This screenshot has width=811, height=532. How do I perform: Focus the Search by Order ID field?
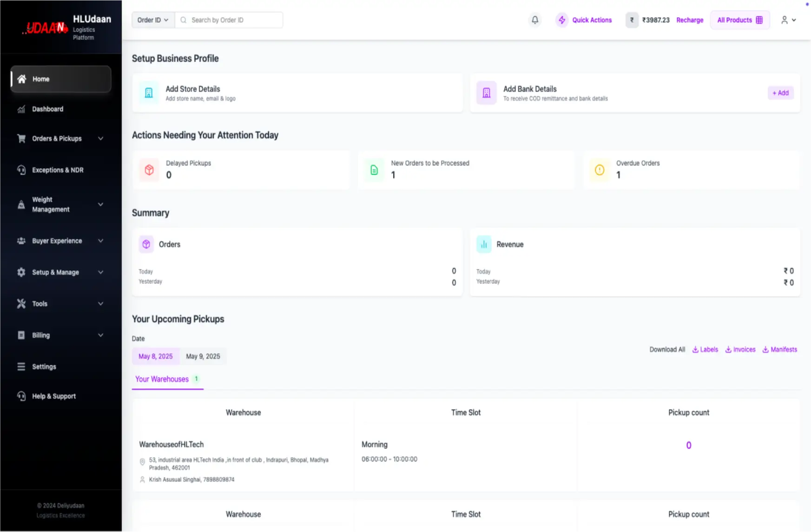[229, 20]
